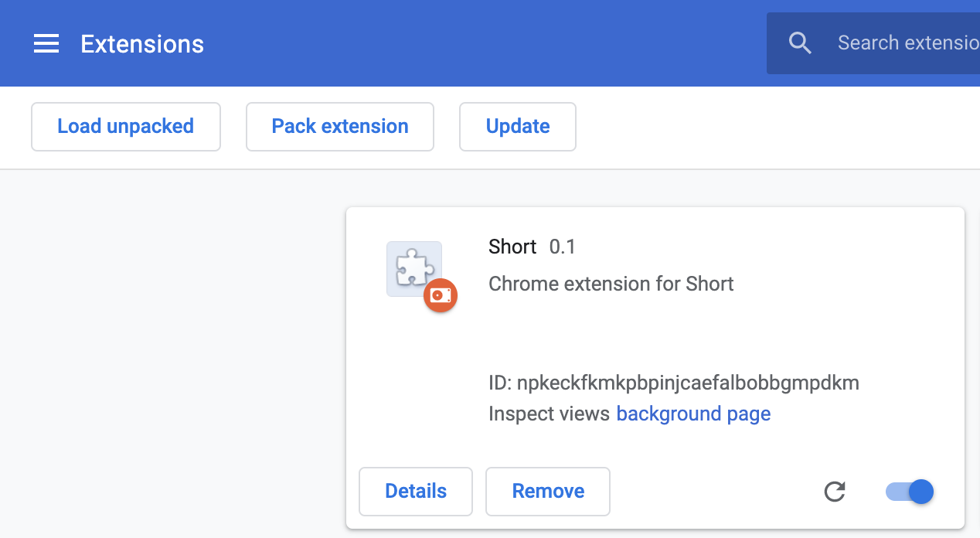Image resolution: width=980 pixels, height=538 pixels.
Task: Click version number 0.1
Action: (x=563, y=247)
